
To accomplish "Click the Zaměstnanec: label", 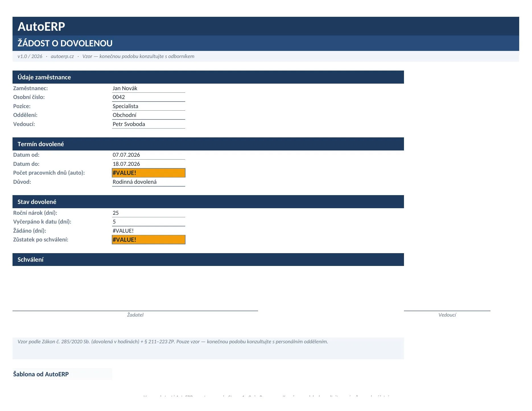I will (30, 88).
